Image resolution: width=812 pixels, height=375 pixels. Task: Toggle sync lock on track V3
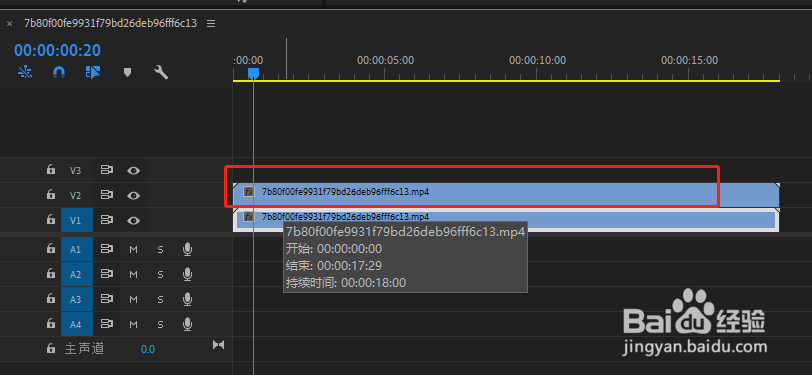click(107, 170)
